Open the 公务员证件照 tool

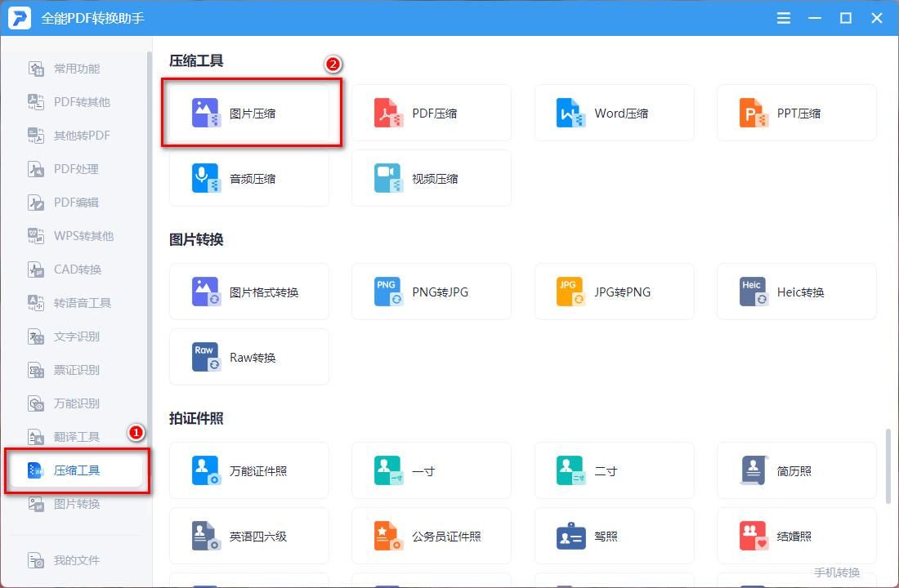432,536
